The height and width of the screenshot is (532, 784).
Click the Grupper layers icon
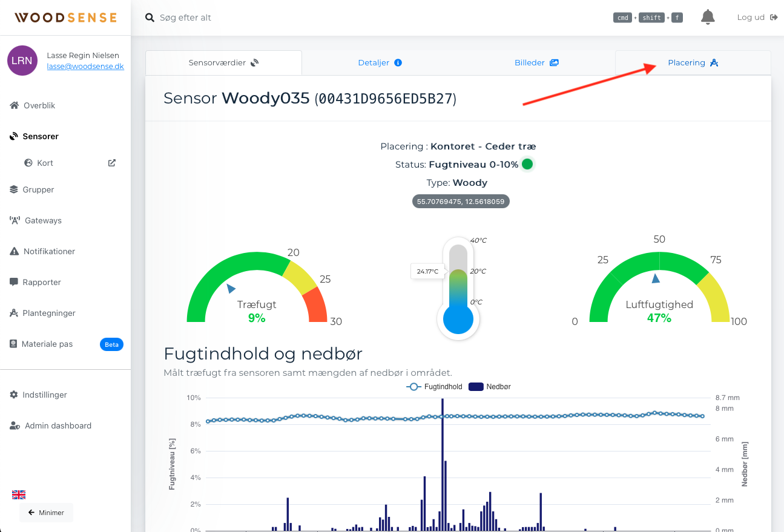15,189
